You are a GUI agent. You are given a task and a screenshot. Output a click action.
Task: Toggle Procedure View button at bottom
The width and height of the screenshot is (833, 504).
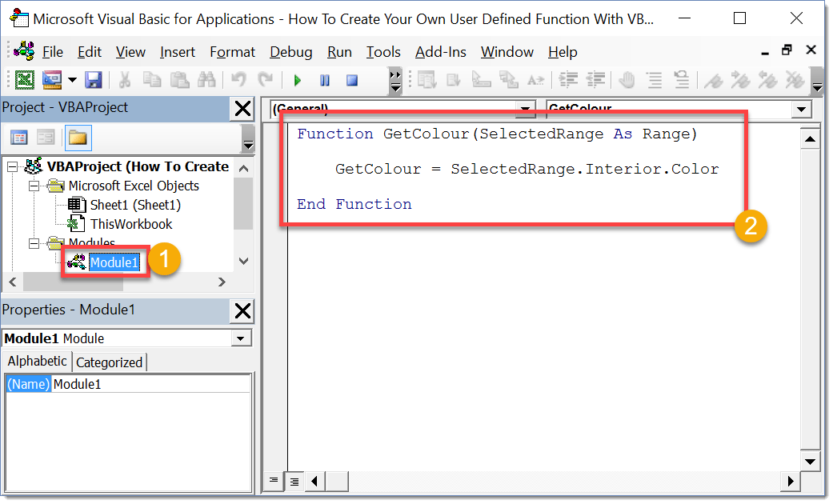(x=274, y=481)
